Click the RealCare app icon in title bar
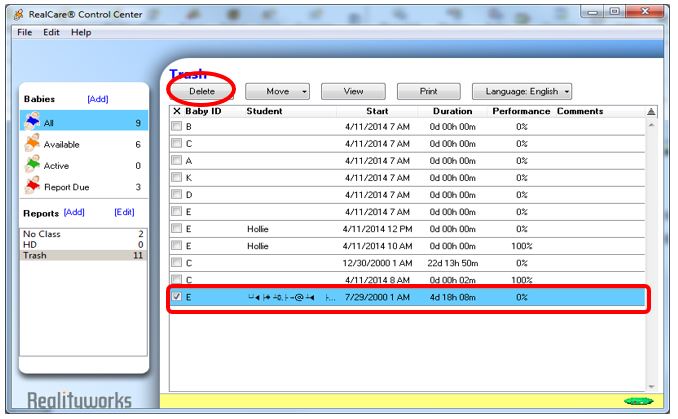This screenshot has height=419, width=678. point(19,14)
